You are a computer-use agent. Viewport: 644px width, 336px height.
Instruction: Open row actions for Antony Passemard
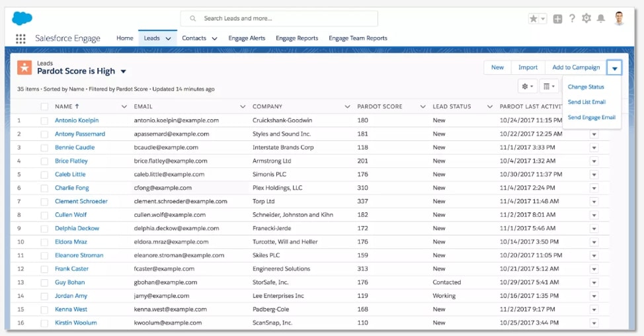[594, 134]
